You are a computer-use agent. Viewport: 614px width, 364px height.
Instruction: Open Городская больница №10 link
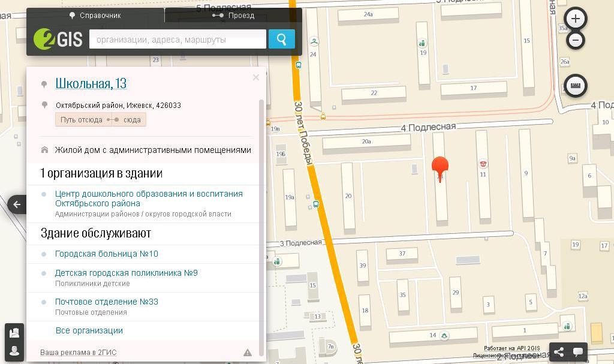click(107, 254)
